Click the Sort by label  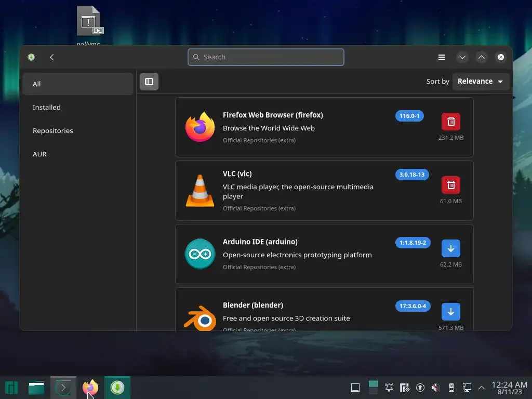pyautogui.click(x=437, y=82)
